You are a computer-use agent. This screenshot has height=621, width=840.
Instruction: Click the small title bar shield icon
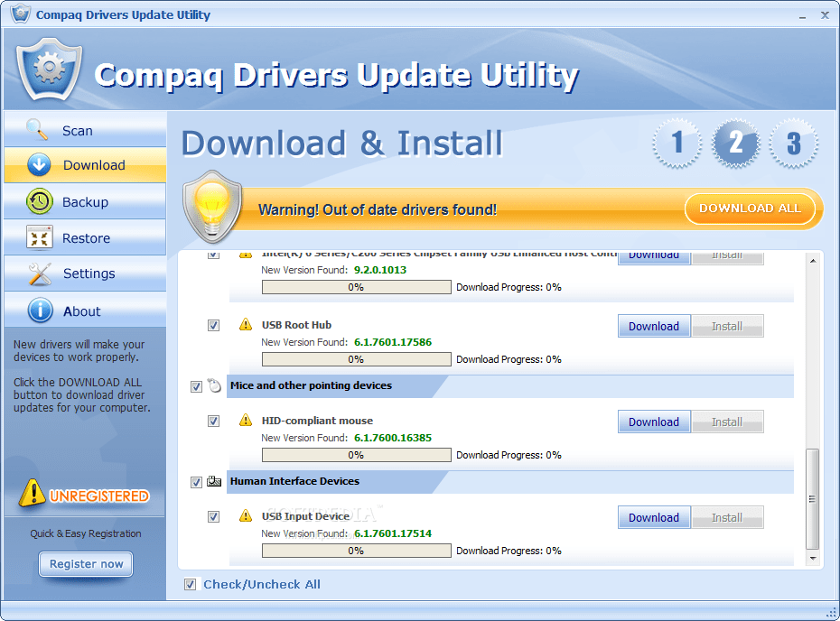click(x=21, y=14)
